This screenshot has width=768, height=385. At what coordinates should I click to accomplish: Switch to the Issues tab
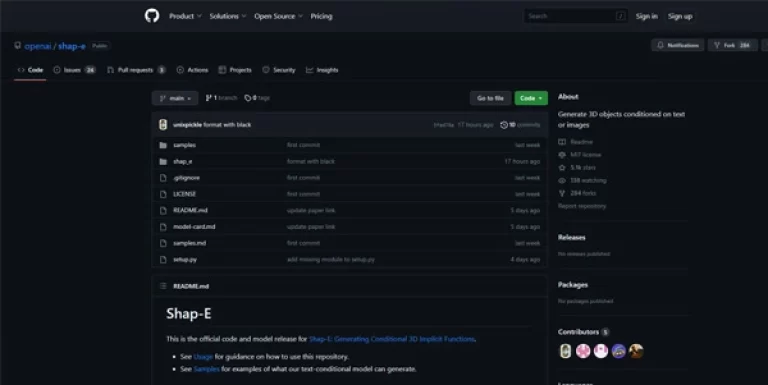tap(74, 70)
